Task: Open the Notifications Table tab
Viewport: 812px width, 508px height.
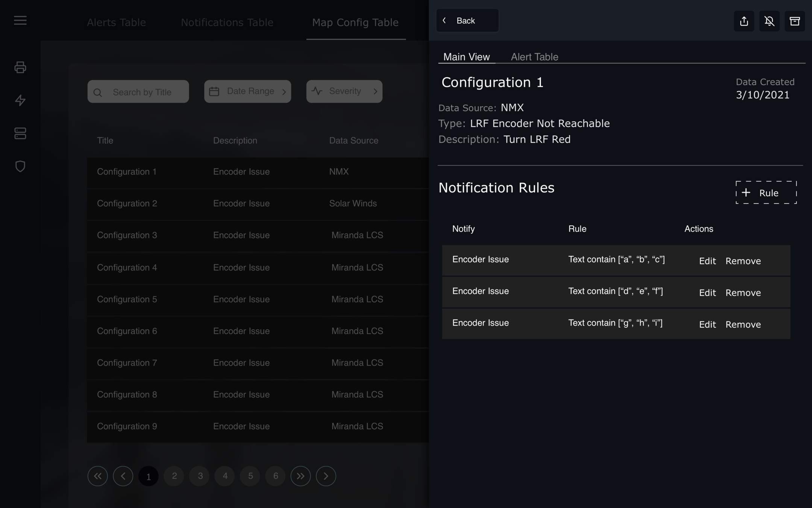Action: (227, 23)
